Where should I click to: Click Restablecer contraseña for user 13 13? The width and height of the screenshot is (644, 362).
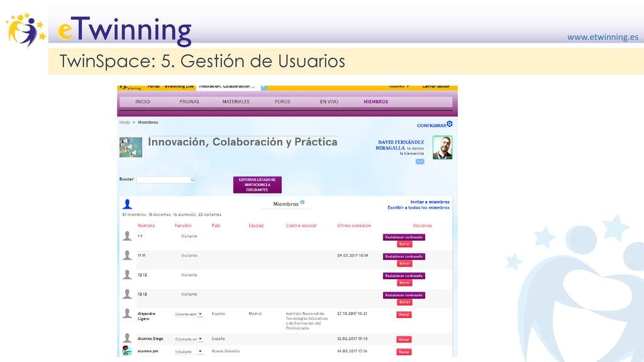pos(404,295)
